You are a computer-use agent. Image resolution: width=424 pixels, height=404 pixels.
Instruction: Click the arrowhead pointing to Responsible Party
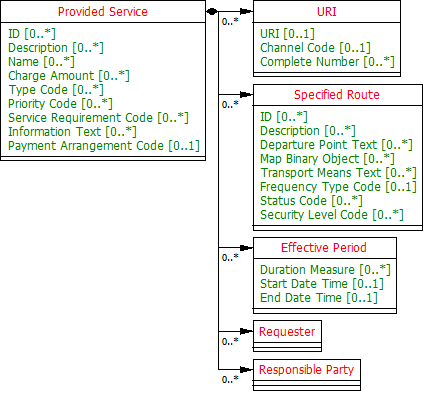pyautogui.click(x=246, y=369)
